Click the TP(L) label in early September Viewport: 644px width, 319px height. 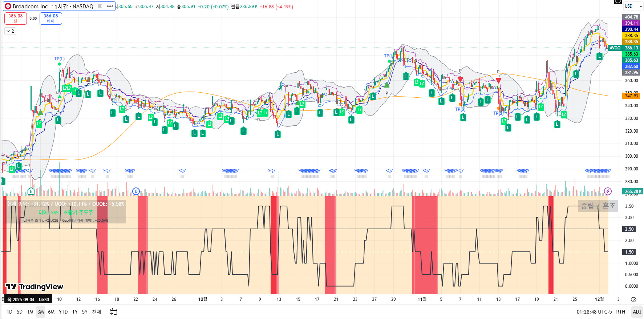(x=59, y=59)
